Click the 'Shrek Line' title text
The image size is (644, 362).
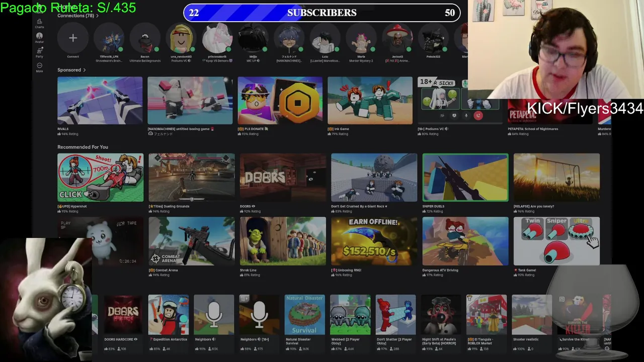coord(248,270)
